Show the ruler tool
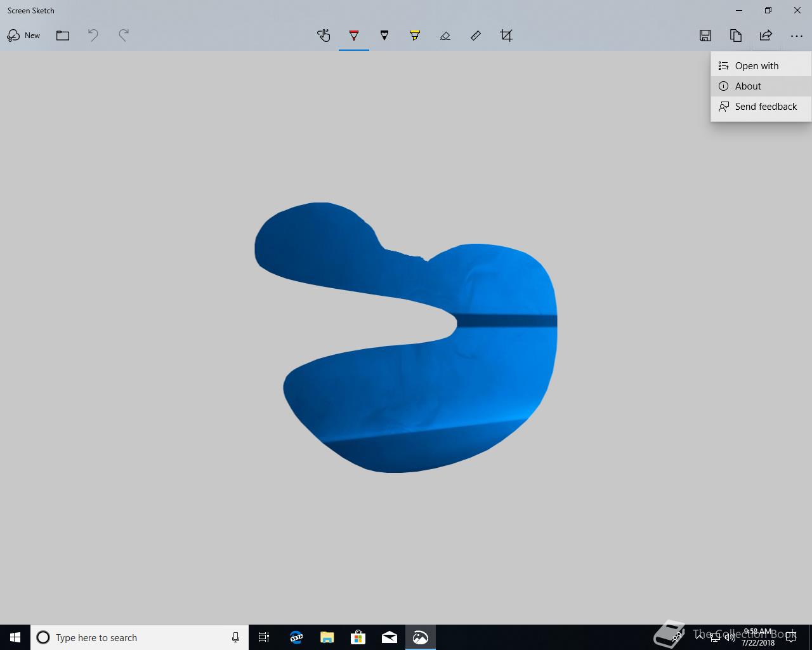The height and width of the screenshot is (650, 812). point(476,36)
